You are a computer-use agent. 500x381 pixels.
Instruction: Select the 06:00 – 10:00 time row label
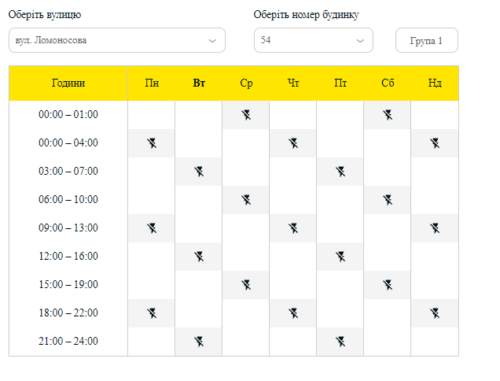tap(68, 199)
